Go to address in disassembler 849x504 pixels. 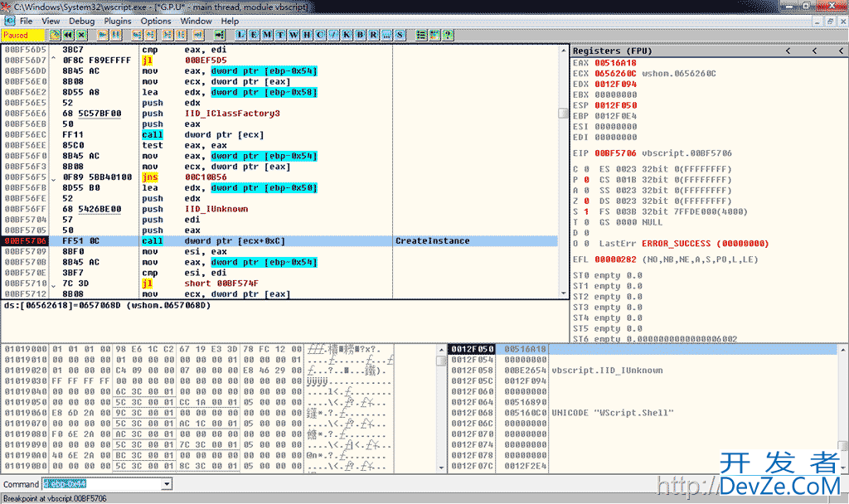(x=219, y=35)
